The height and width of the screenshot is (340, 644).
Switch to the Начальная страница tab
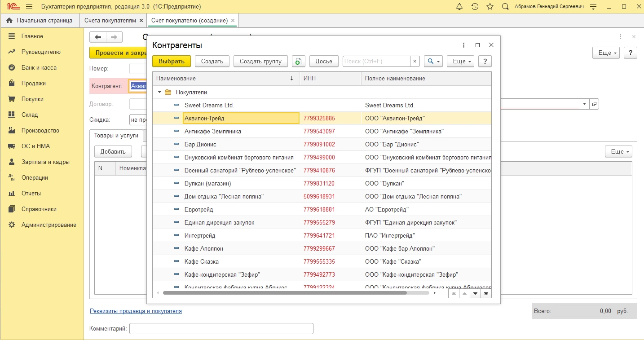pos(40,21)
